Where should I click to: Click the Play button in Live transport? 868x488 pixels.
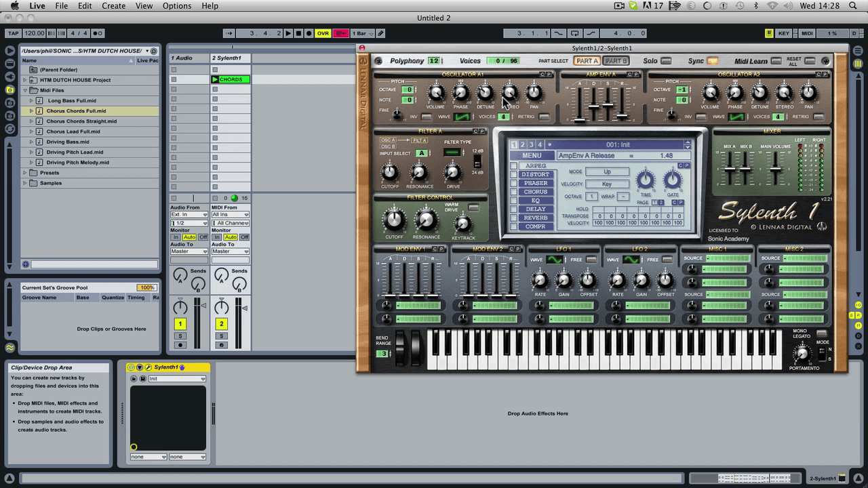point(288,33)
